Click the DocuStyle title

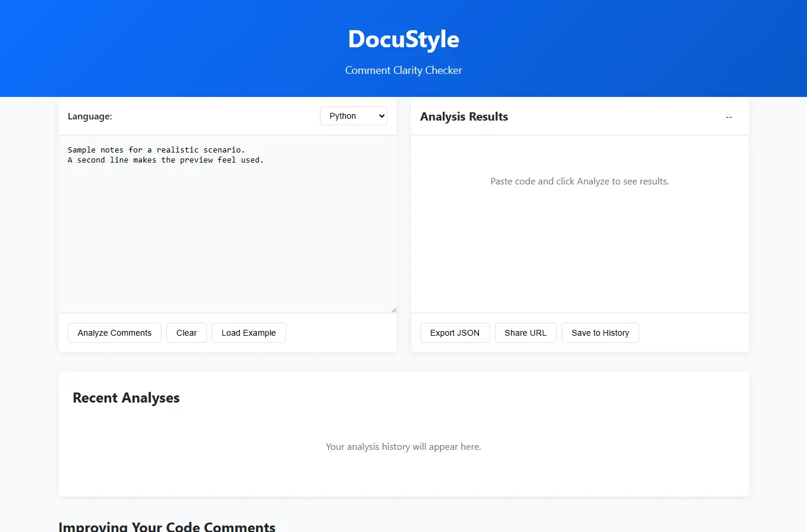pos(404,39)
